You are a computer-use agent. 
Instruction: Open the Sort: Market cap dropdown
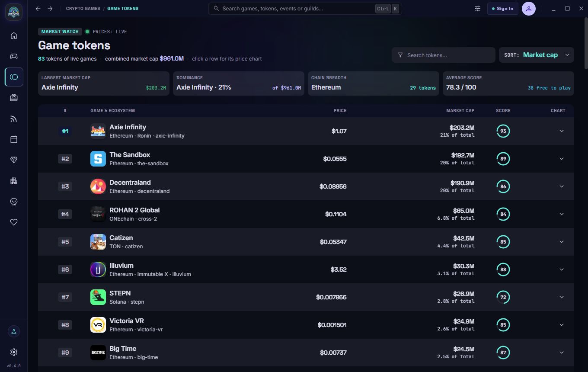537,55
